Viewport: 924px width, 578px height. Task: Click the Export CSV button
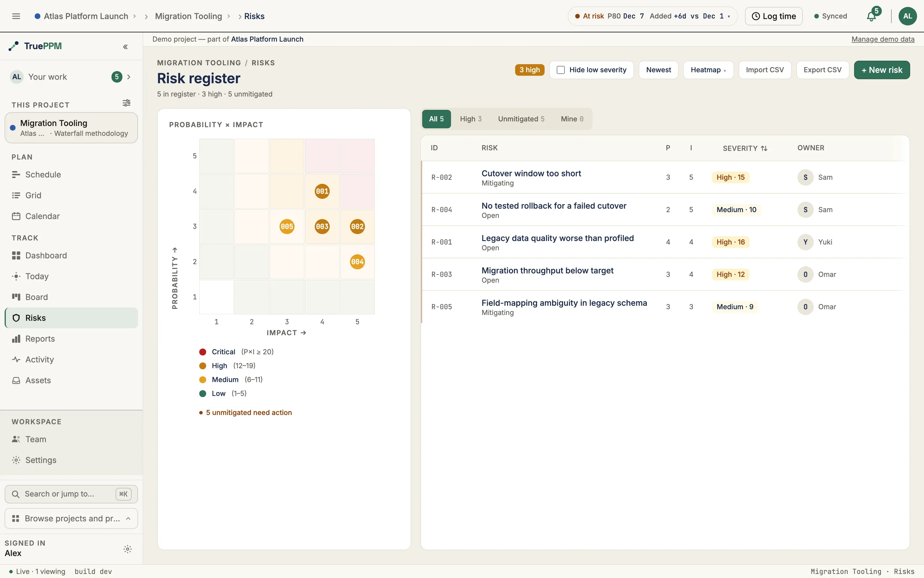(822, 70)
